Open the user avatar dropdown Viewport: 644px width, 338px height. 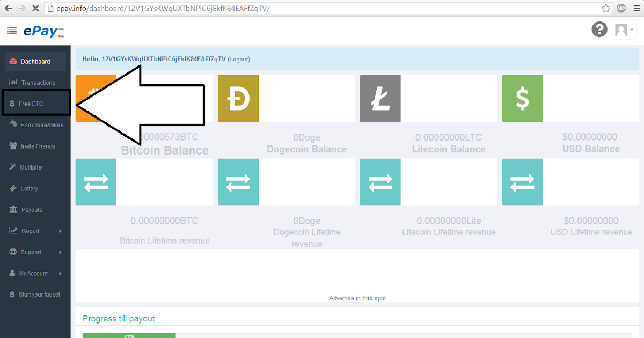click(x=624, y=30)
